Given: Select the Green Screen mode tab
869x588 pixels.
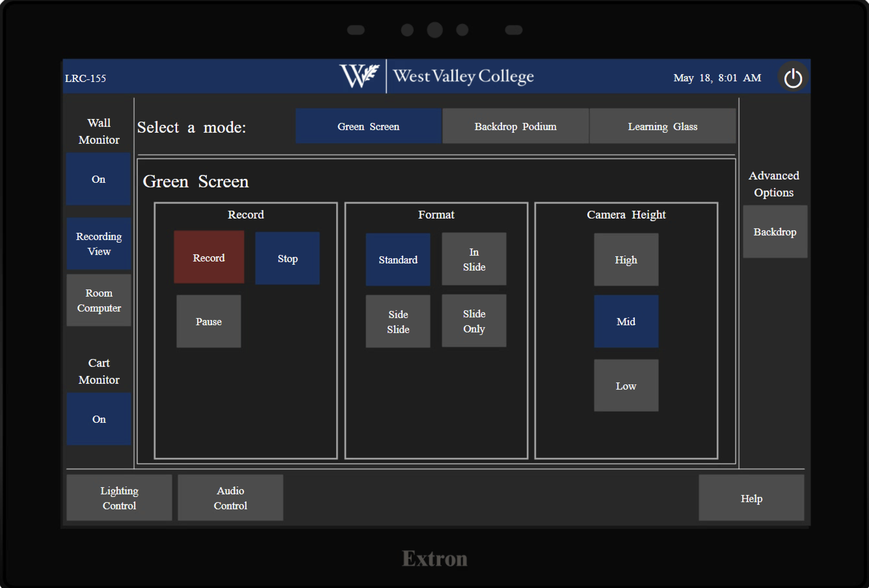Looking at the screenshot, I should tap(368, 126).
